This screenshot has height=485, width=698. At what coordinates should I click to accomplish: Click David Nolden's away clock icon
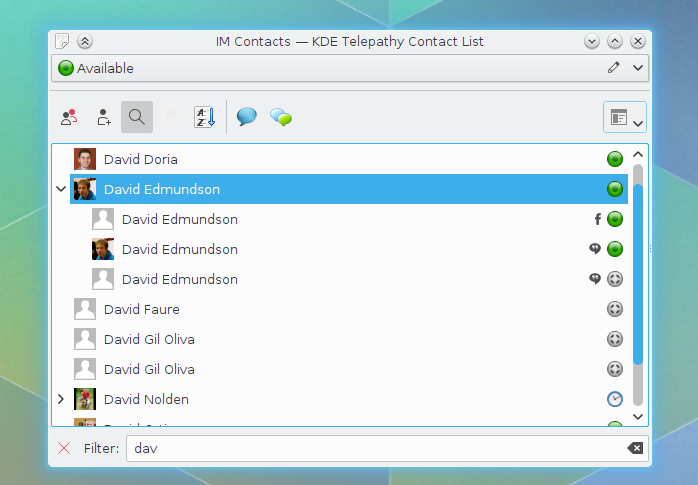point(615,399)
